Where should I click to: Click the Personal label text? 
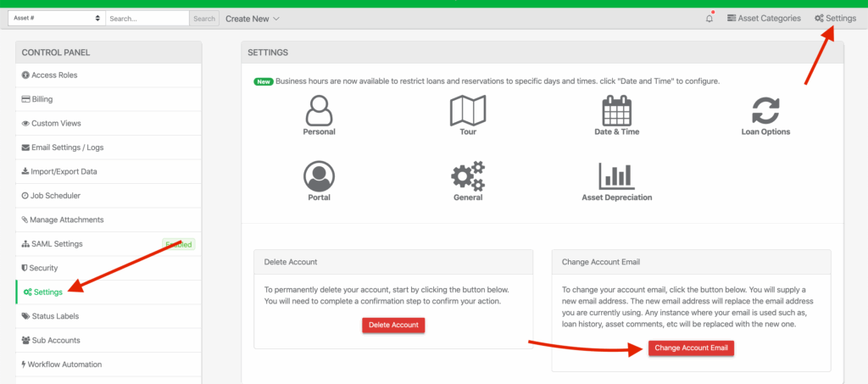point(319,131)
